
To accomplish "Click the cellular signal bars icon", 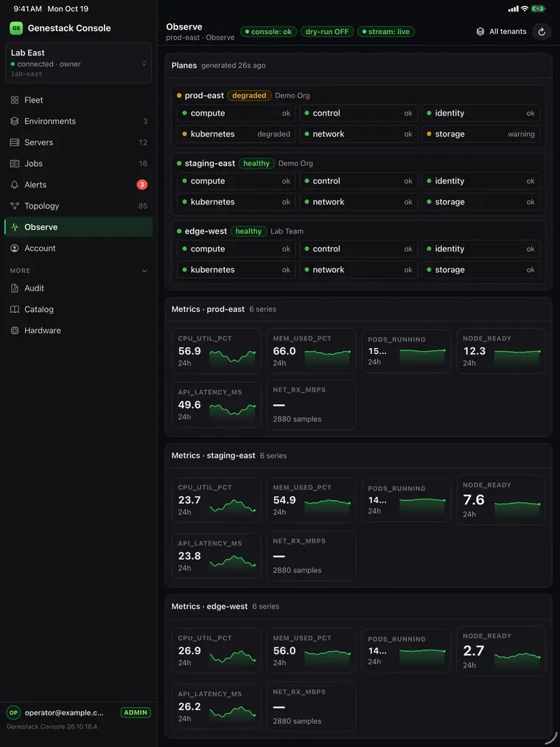I will pyautogui.click(x=514, y=9).
